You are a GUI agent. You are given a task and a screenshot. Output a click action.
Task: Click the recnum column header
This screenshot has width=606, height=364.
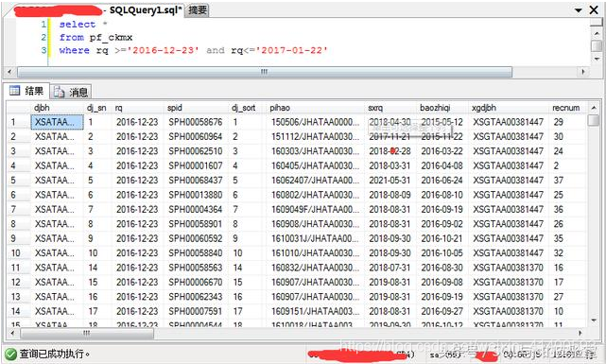[566, 108]
